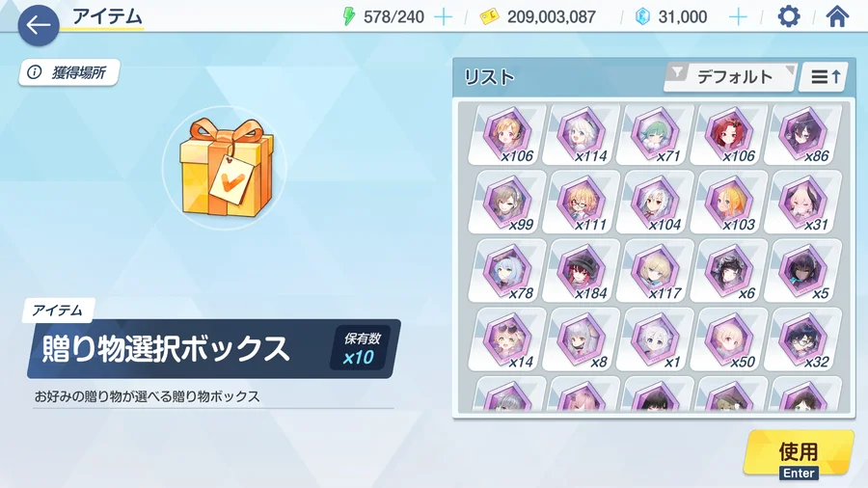Add energy with plus next to 578/240
The height and width of the screenshot is (488, 868).
443,17
